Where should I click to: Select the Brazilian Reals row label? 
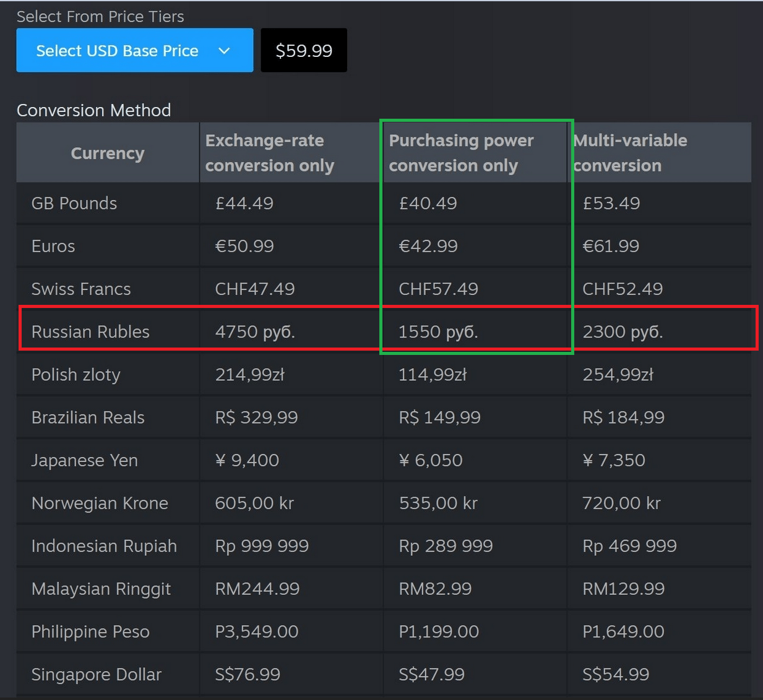88,417
